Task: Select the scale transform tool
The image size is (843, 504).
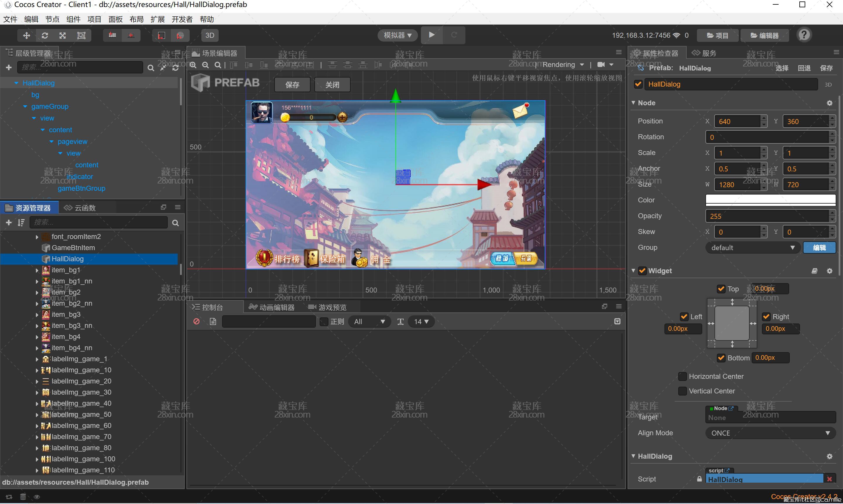Action: tap(63, 35)
